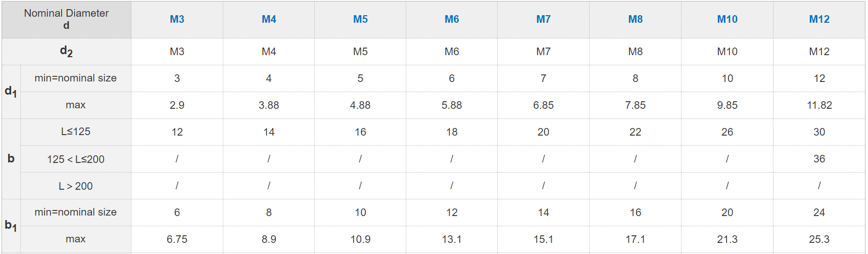Select the 36 cell in M12 column
Image resolution: width=868 pixels, height=254 pixels.
point(819,159)
